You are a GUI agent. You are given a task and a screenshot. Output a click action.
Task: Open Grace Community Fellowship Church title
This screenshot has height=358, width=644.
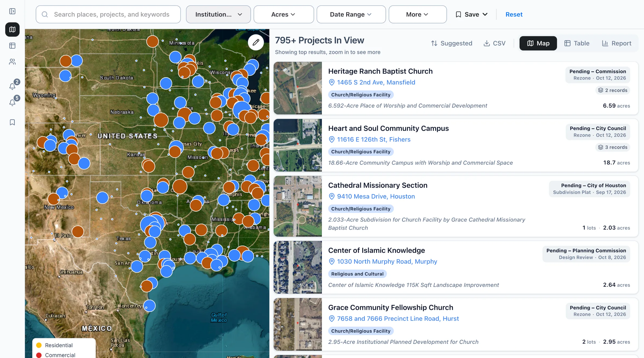[391, 308]
